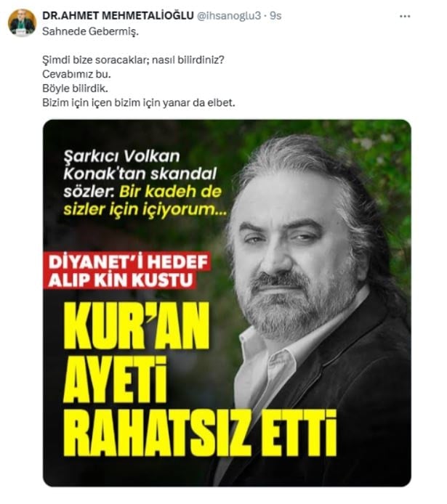
Task: Click the yellow 'KUR'AN' headline word
Action: (137, 326)
